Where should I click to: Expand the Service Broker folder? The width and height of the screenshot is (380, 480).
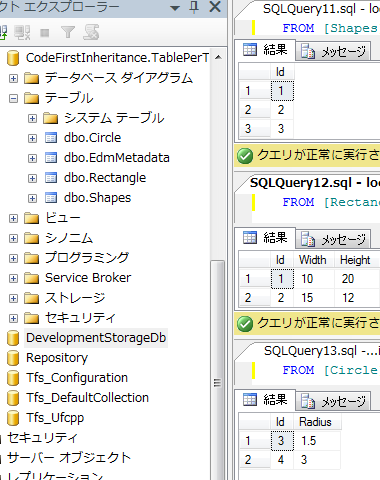13,278
